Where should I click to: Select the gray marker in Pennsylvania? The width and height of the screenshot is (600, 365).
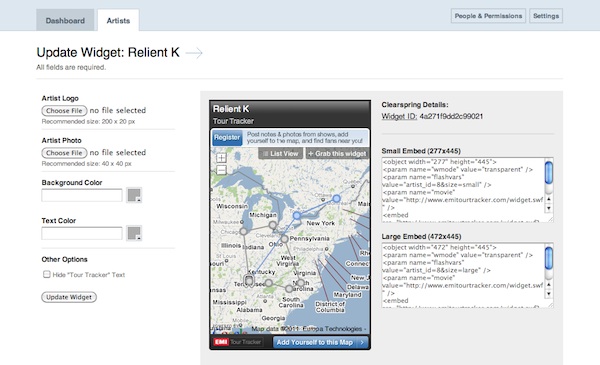tap(284, 239)
